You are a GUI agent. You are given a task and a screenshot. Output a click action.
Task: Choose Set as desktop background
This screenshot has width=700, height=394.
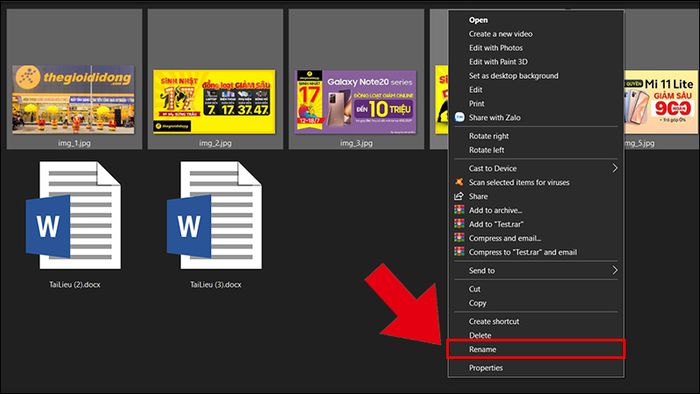click(536, 76)
